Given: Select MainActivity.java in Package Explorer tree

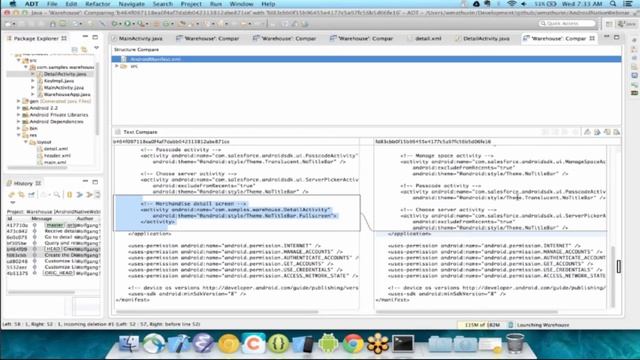Looking at the screenshot, I should pos(64,87).
